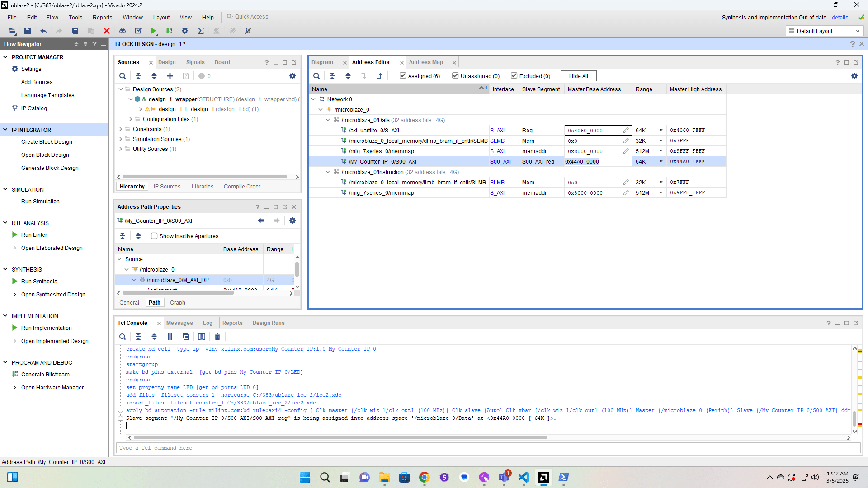The image size is (868, 488).
Task: Click the Tcl Console trash clear icon
Action: pos(217,337)
